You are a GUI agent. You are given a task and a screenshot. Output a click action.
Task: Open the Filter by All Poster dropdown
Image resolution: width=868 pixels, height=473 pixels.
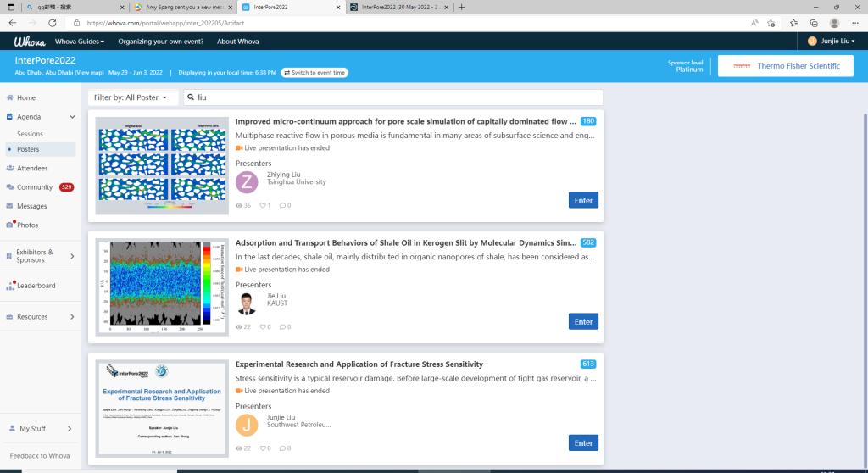pos(133,97)
